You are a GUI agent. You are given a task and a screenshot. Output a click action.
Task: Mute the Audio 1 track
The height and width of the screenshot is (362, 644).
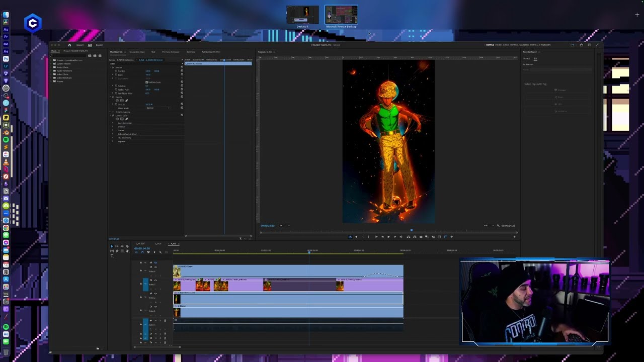pos(155,321)
